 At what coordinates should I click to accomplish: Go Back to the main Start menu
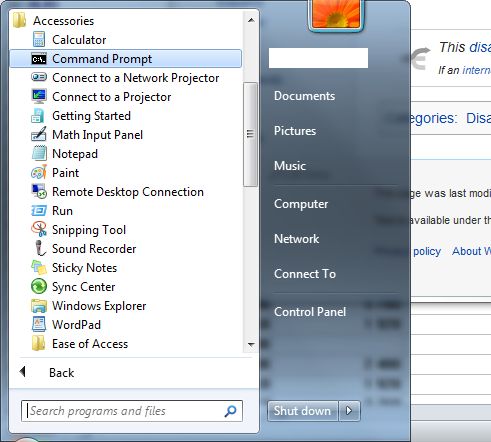pos(61,373)
